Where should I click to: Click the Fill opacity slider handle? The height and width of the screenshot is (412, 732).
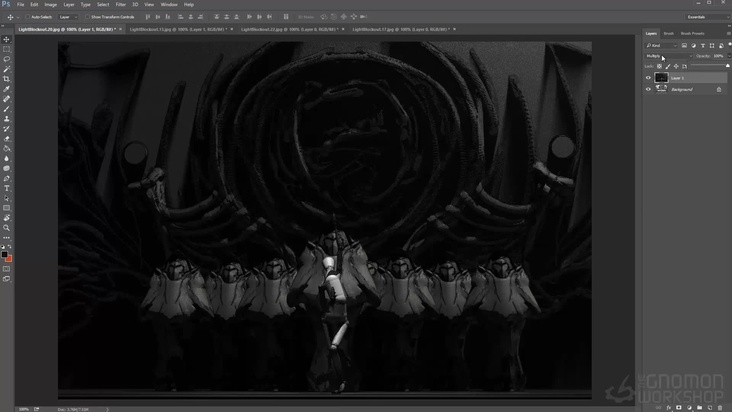pyautogui.click(x=727, y=66)
